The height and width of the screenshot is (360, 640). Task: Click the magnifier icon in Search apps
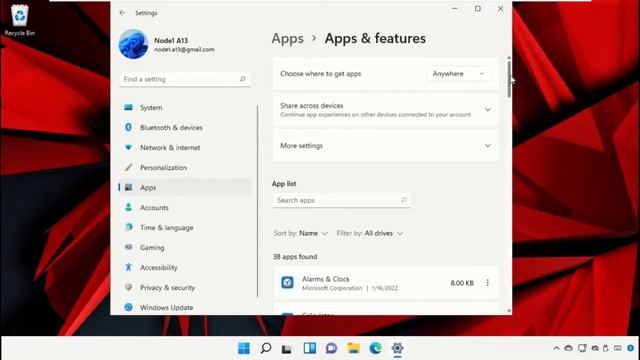(x=404, y=200)
